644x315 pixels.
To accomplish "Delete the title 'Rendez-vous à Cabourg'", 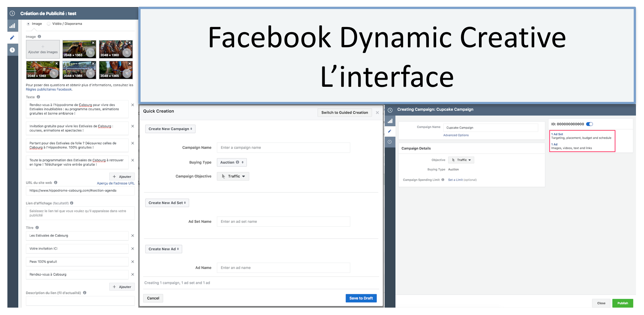I will (x=133, y=274).
